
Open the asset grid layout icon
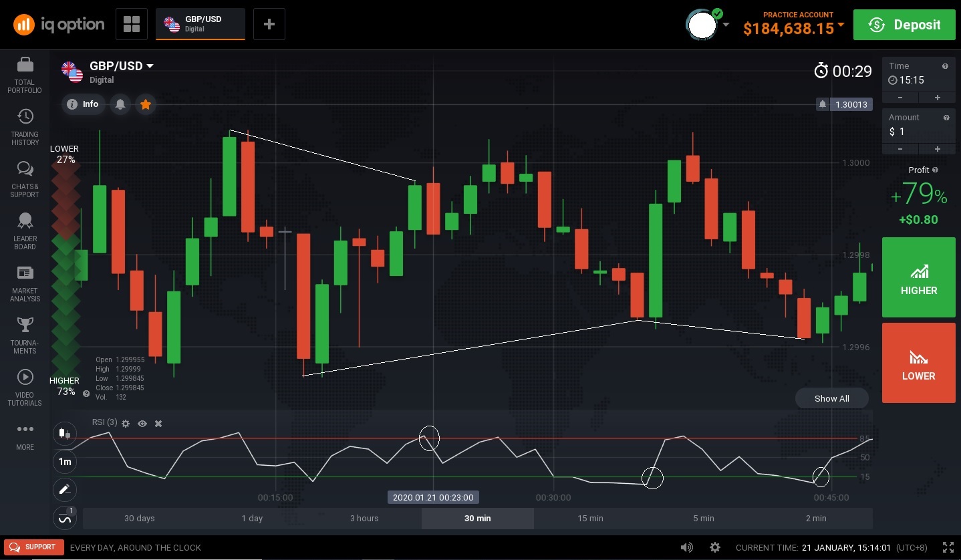[132, 25]
